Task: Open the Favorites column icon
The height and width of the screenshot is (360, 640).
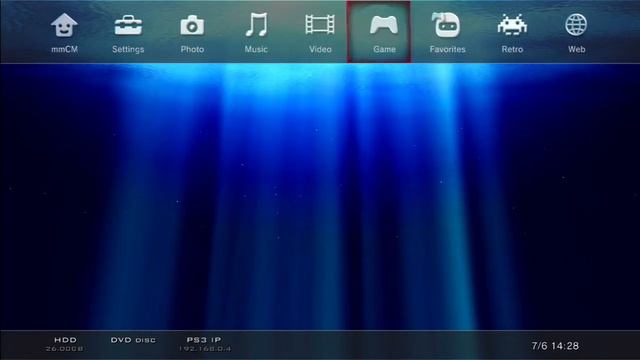Action: point(446,24)
